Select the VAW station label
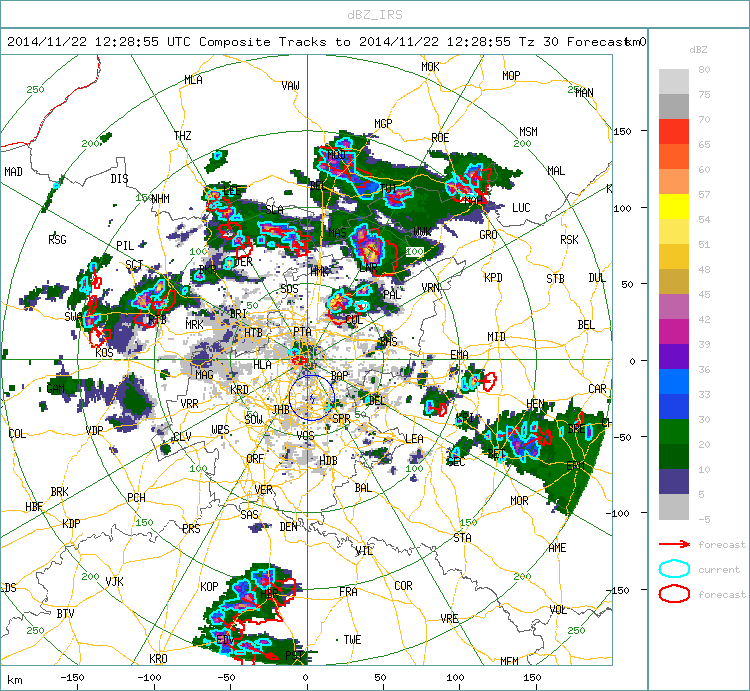This screenshot has width=750, height=691. click(290, 86)
